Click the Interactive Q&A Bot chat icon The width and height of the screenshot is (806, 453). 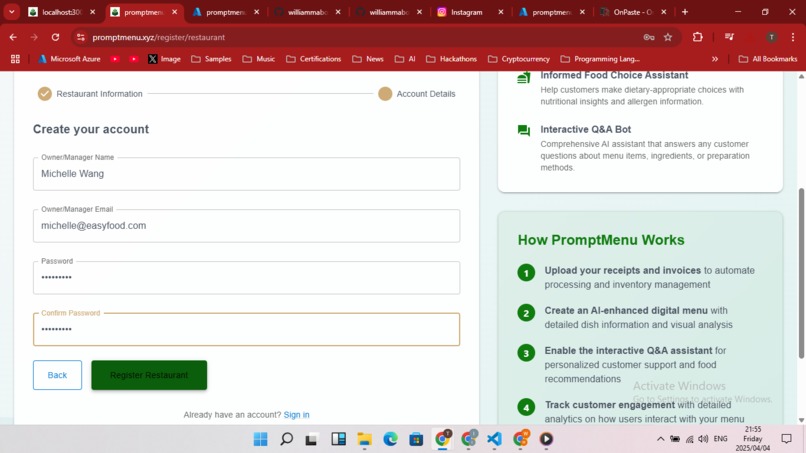523,131
